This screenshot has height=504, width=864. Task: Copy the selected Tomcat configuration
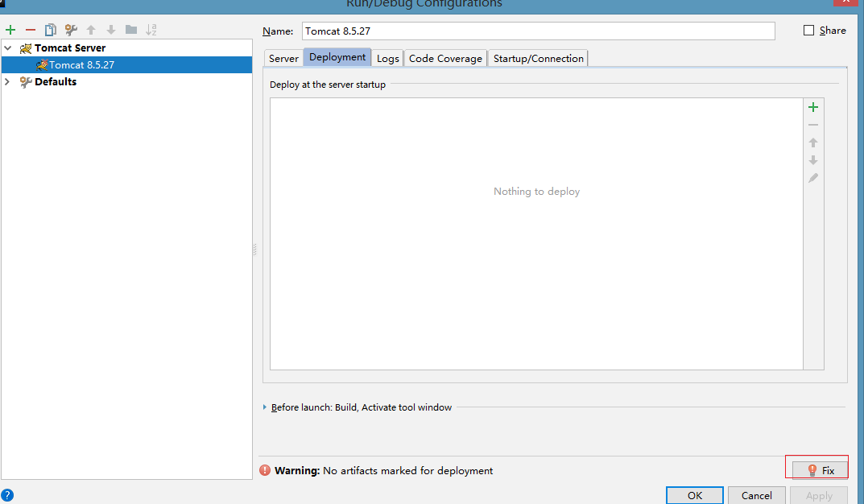[x=51, y=30]
